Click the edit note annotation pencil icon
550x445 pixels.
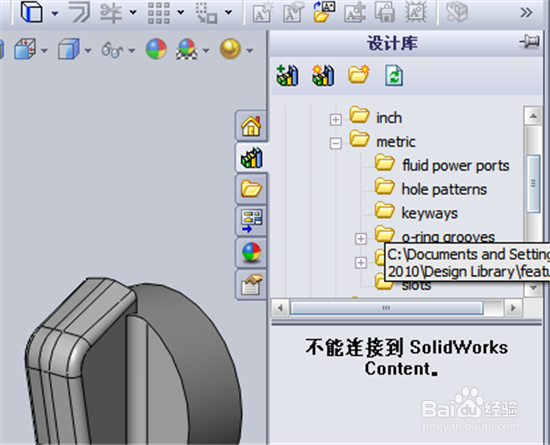(x=293, y=12)
